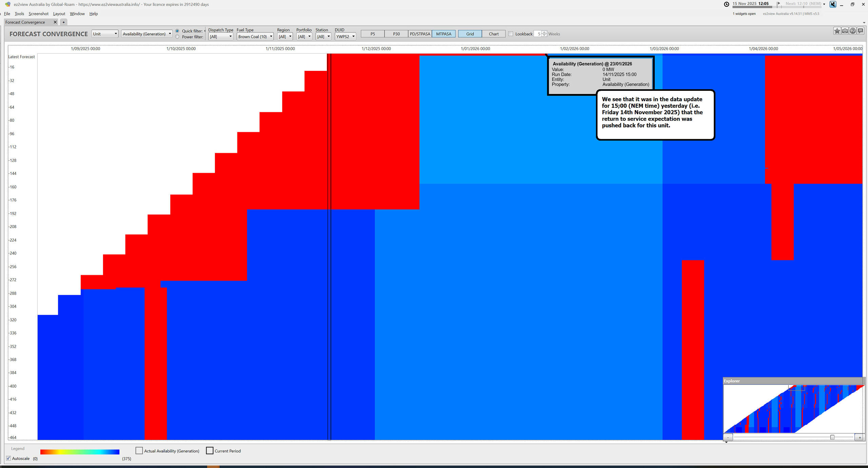Enable the Lookback checkbox
This screenshot has height=468, width=868.
point(511,34)
